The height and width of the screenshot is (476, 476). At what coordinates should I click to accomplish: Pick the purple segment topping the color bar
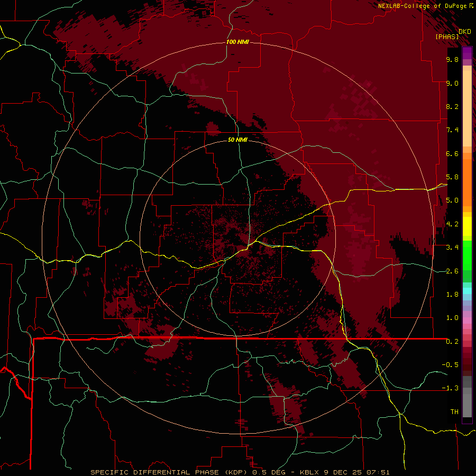(x=467, y=53)
